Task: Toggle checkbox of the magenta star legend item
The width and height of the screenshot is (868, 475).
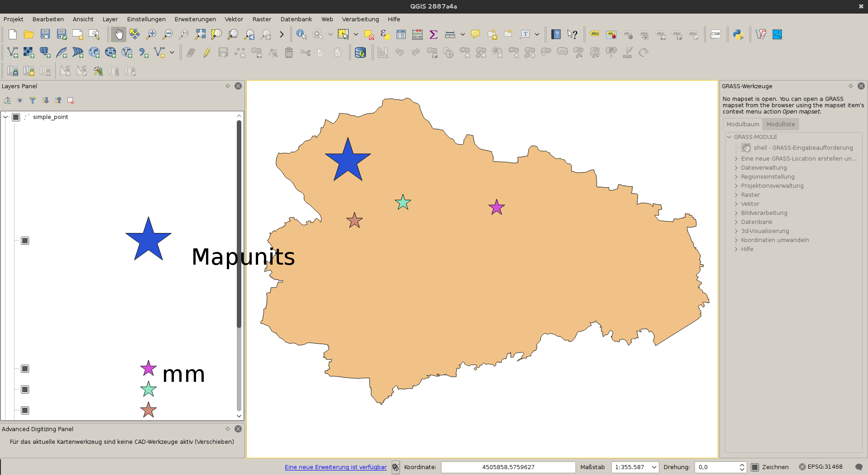Action: 25,369
